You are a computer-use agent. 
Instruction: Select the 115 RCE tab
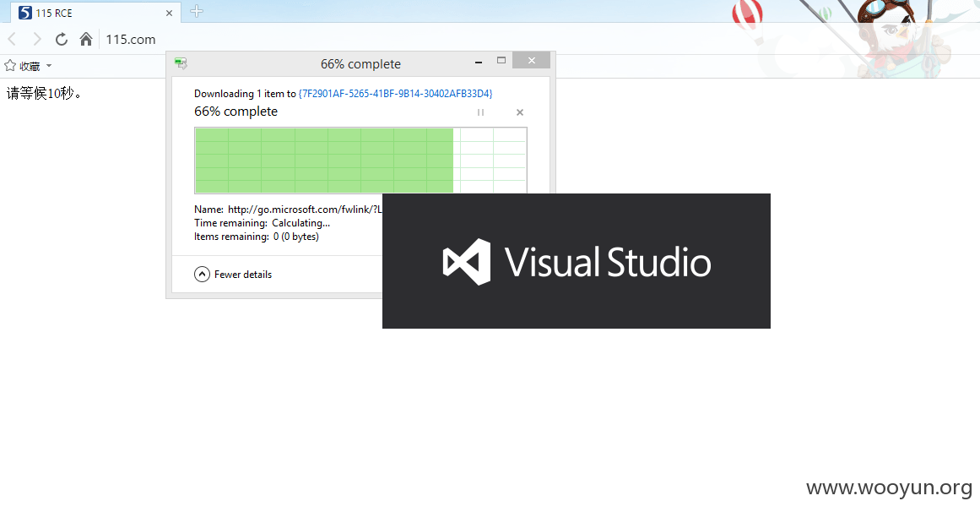point(95,13)
